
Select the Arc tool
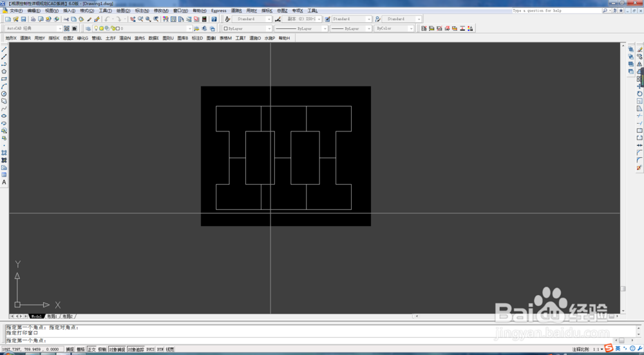4,86
